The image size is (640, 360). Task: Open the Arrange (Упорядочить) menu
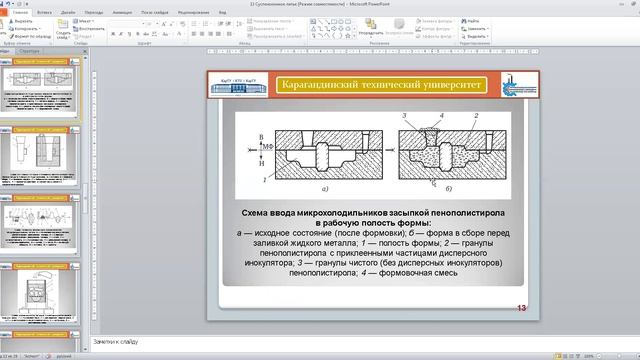click(x=371, y=27)
